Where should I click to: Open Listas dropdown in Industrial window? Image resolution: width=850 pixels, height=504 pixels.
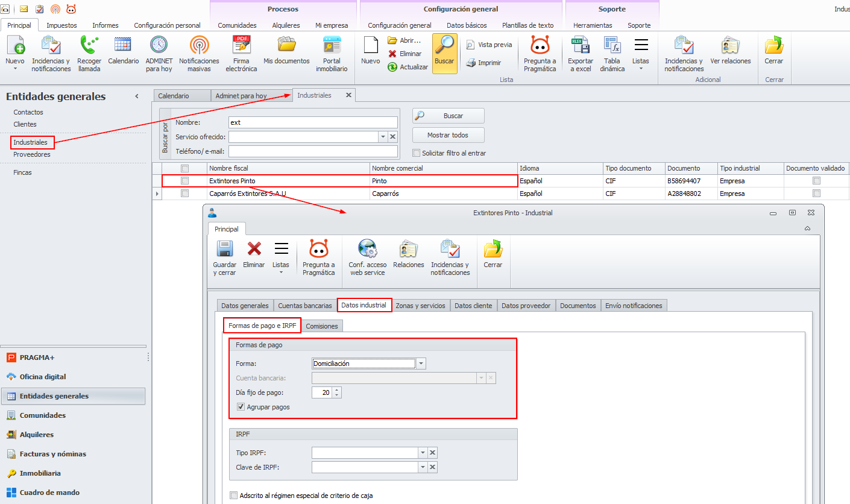click(281, 257)
